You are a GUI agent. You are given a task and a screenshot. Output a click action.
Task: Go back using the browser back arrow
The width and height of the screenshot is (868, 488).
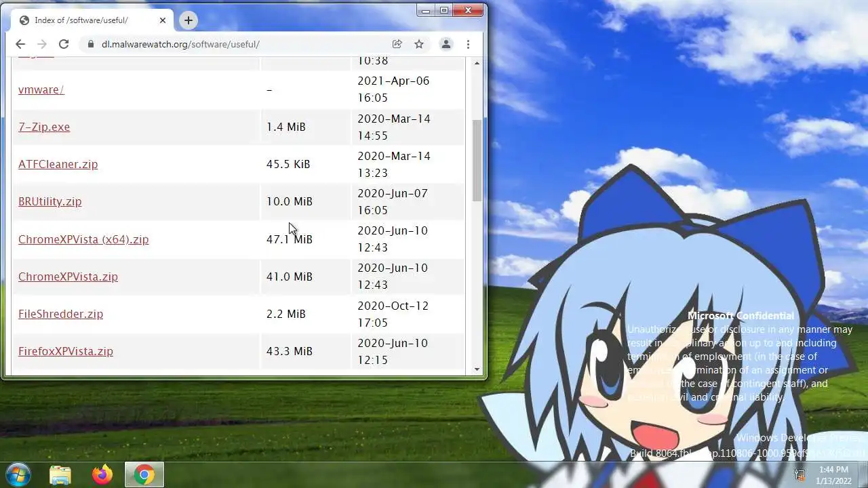pyautogui.click(x=20, y=44)
